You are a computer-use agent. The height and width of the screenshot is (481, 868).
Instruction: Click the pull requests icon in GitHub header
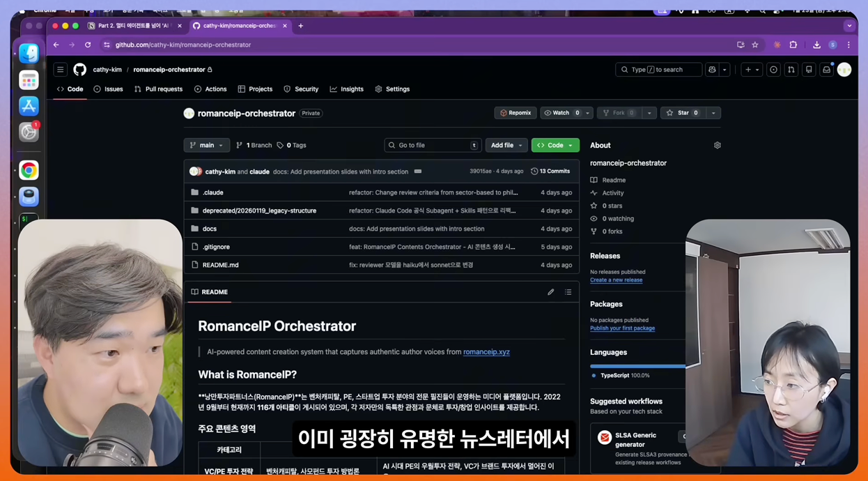[x=791, y=69]
